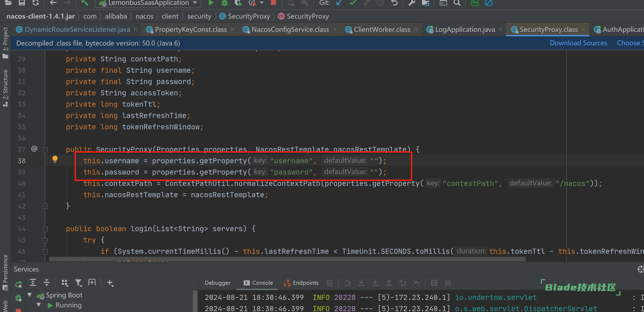644x312 pixels.
Task: Click the debug rerun bug icon in Services
Action: [x=18, y=298]
